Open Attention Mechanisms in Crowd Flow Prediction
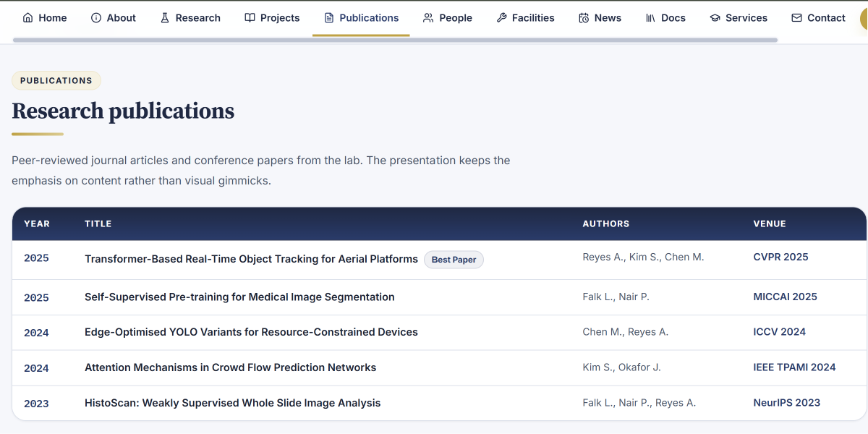Screen dimensions: 868x434 tap(230, 367)
